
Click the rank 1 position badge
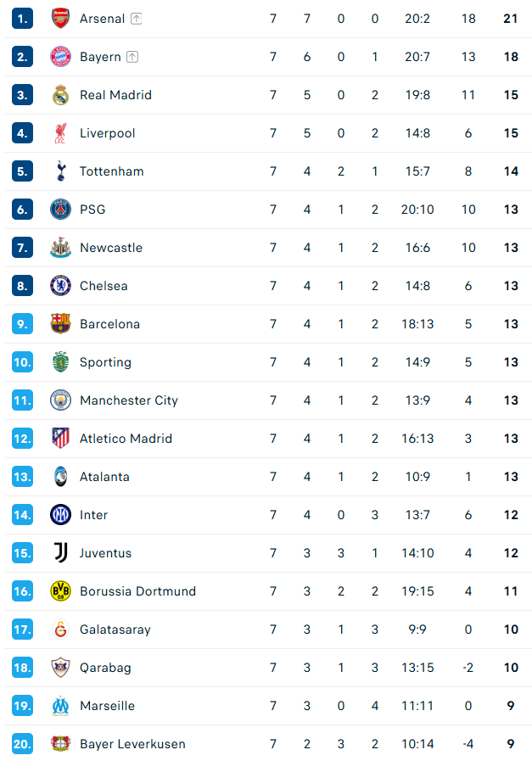[x=22, y=19]
